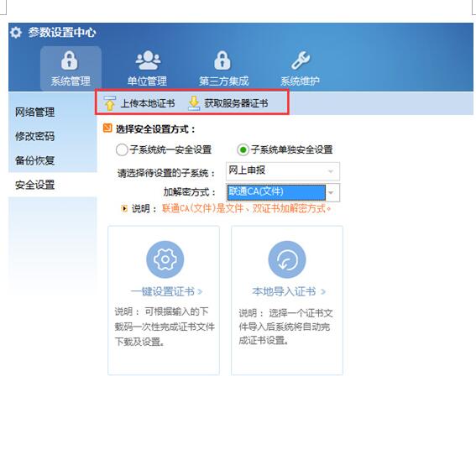Open 系统维护 wrench icon
The image size is (476, 455).
301,60
